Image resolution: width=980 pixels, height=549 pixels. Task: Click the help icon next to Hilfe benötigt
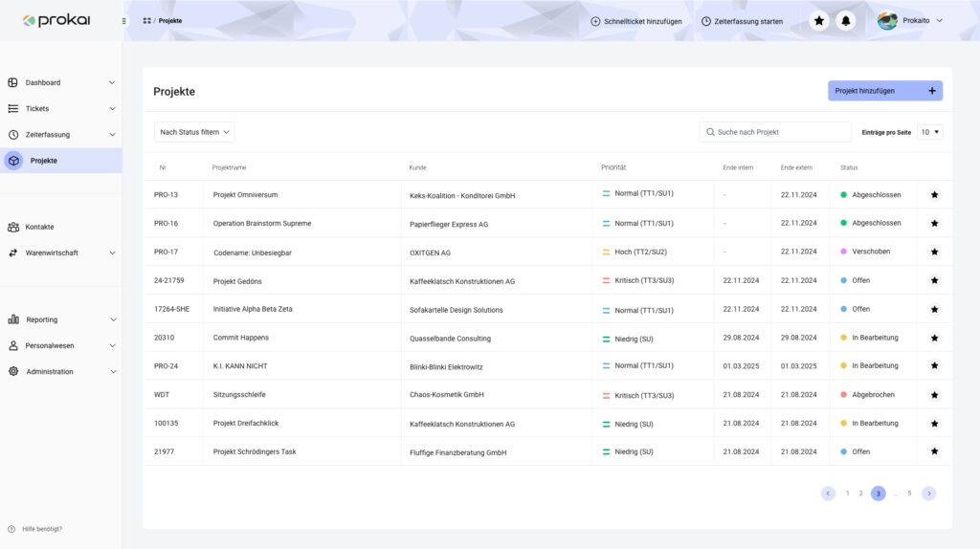click(x=11, y=529)
